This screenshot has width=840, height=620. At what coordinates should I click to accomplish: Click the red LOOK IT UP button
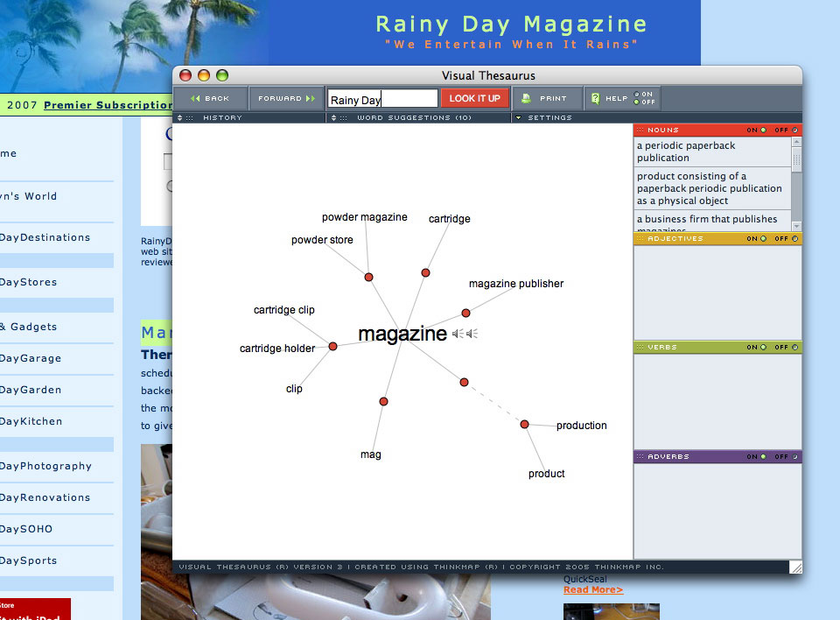[x=474, y=98]
